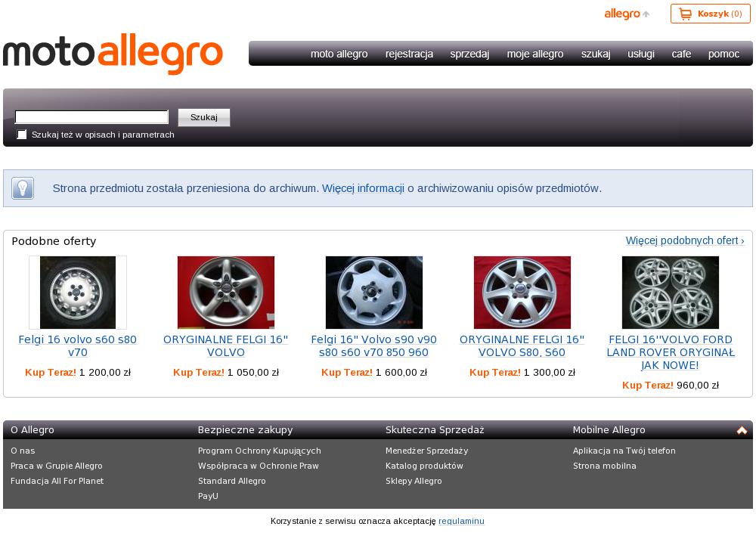Open Więcej podobnych ofert link
This screenshot has width=756, height=536.
pos(685,240)
